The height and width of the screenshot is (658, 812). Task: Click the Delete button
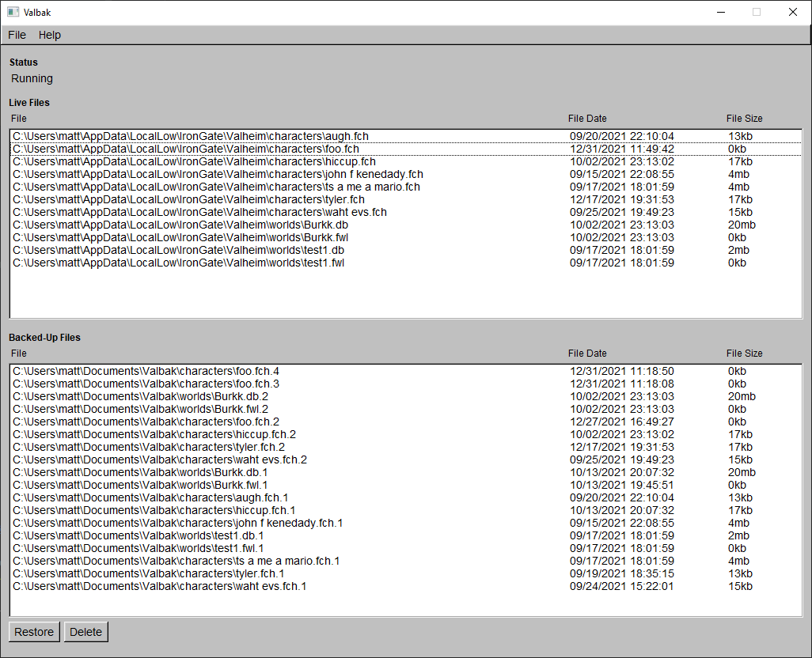(x=86, y=632)
